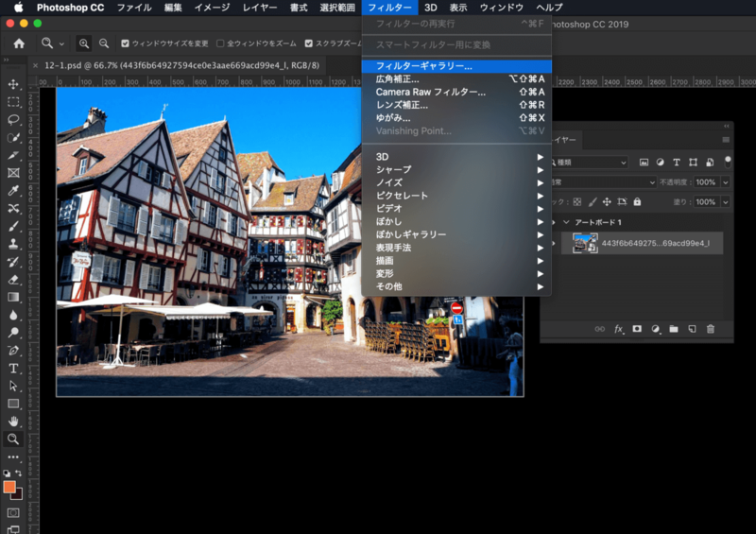Click the layer style fx icon
The width and height of the screenshot is (756, 534).
[x=619, y=329]
